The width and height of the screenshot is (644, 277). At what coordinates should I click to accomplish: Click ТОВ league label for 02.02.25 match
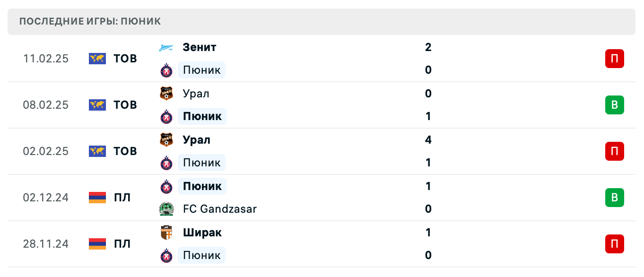[x=125, y=151]
